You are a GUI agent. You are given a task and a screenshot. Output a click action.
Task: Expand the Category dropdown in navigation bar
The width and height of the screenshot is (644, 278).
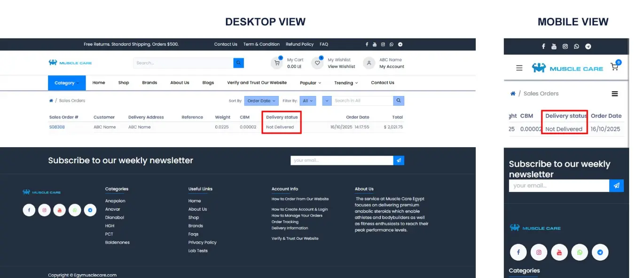[x=67, y=83]
